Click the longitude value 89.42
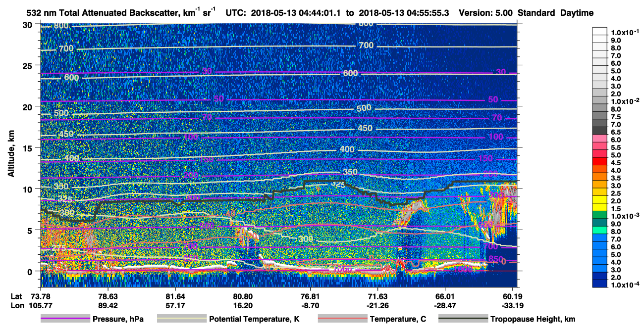The height and width of the screenshot is (330, 644). (x=107, y=305)
